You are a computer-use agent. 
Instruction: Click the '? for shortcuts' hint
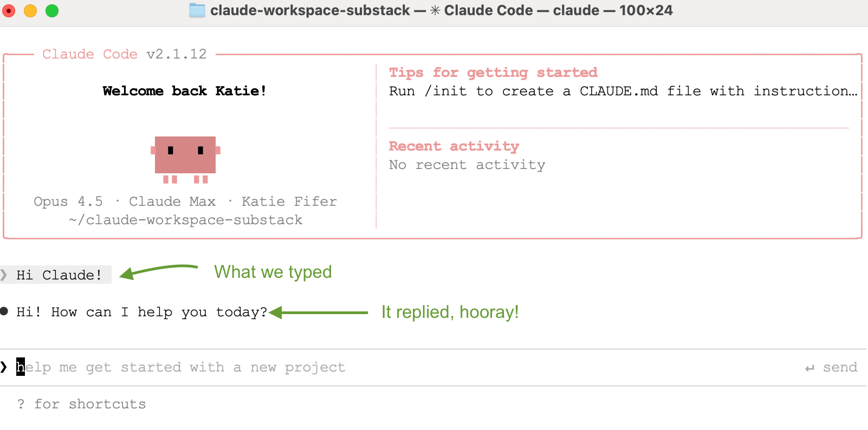81,404
